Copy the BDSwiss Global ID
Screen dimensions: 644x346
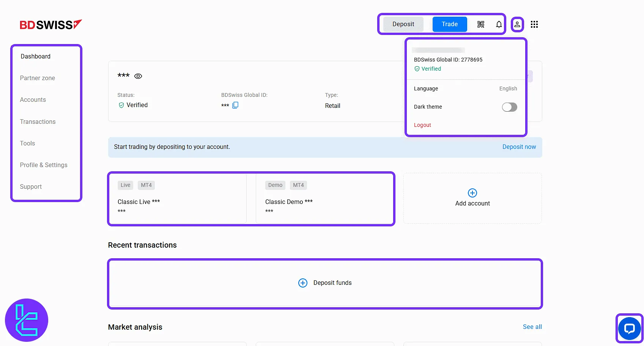tap(235, 105)
